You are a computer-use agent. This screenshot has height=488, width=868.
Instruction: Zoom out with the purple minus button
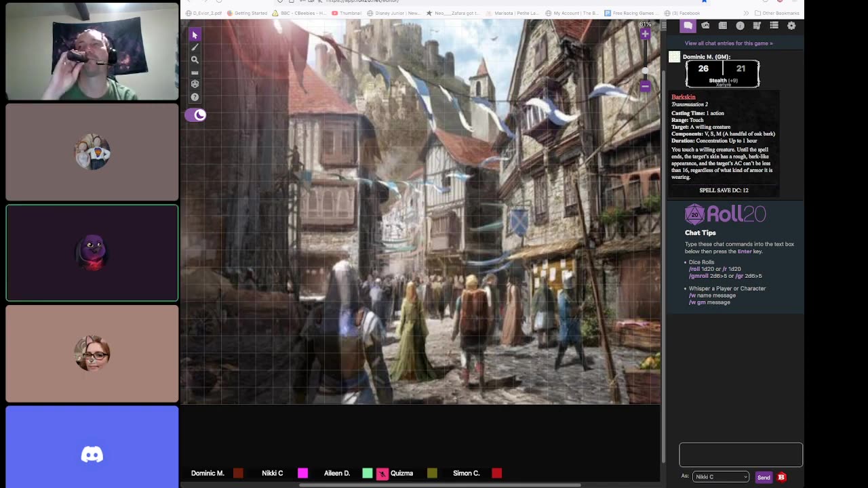coord(645,86)
